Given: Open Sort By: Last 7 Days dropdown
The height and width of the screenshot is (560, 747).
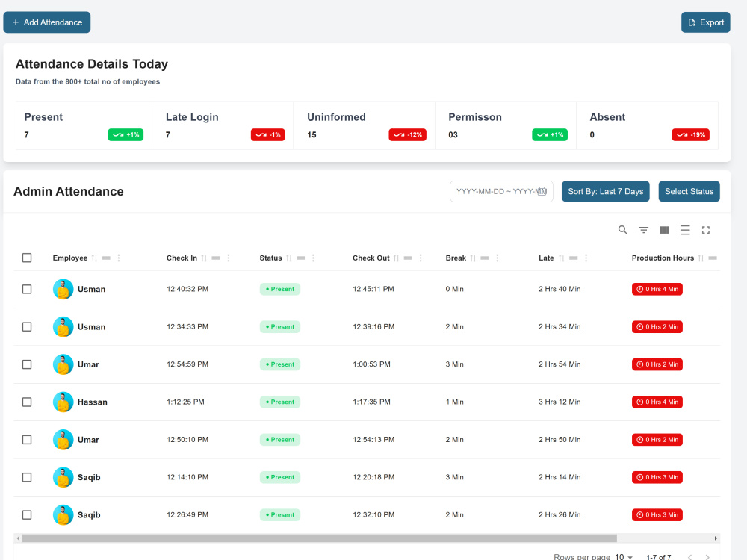Looking at the screenshot, I should (x=606, y=191).
